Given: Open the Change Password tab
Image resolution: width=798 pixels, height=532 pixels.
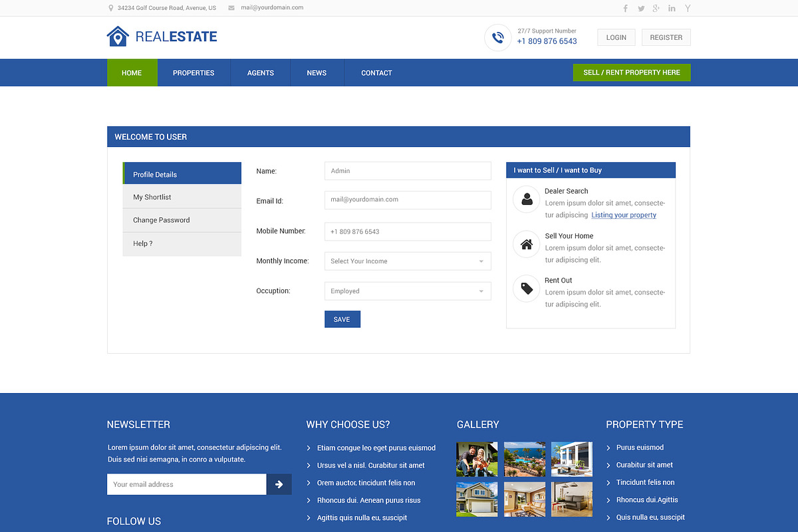Looking at the screenshot, I should 182,220.
